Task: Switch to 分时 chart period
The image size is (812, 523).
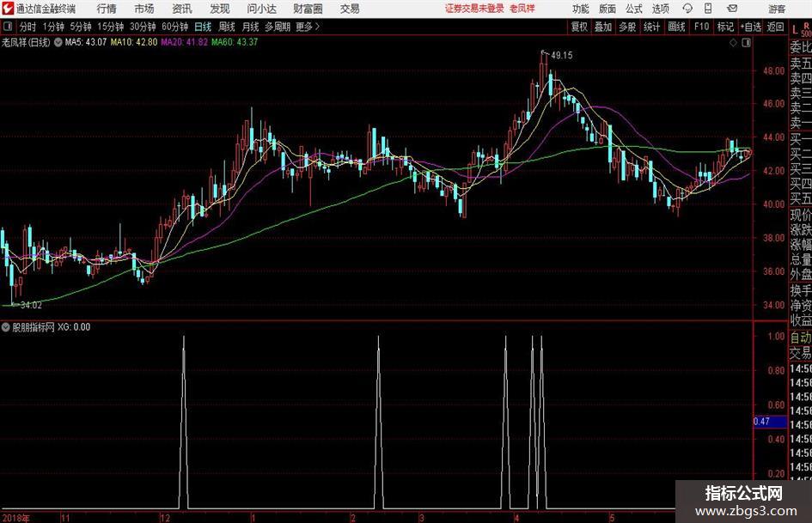Action: 28,27
